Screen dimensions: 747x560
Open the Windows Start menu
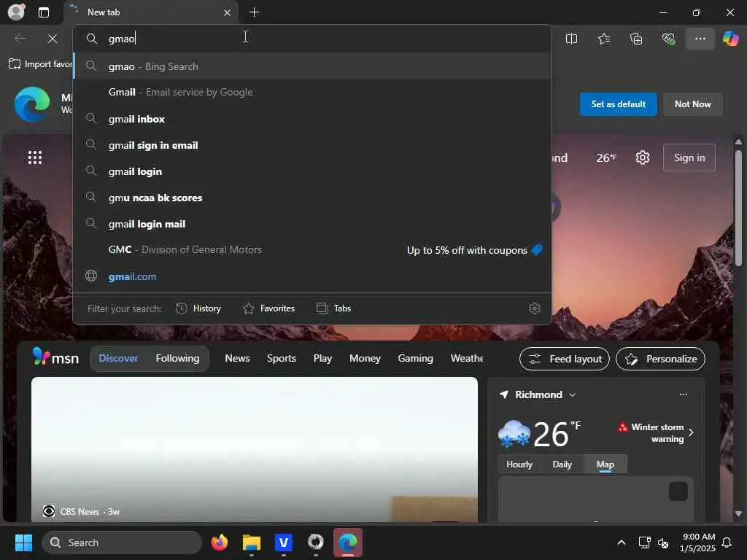tap(23, 542)
